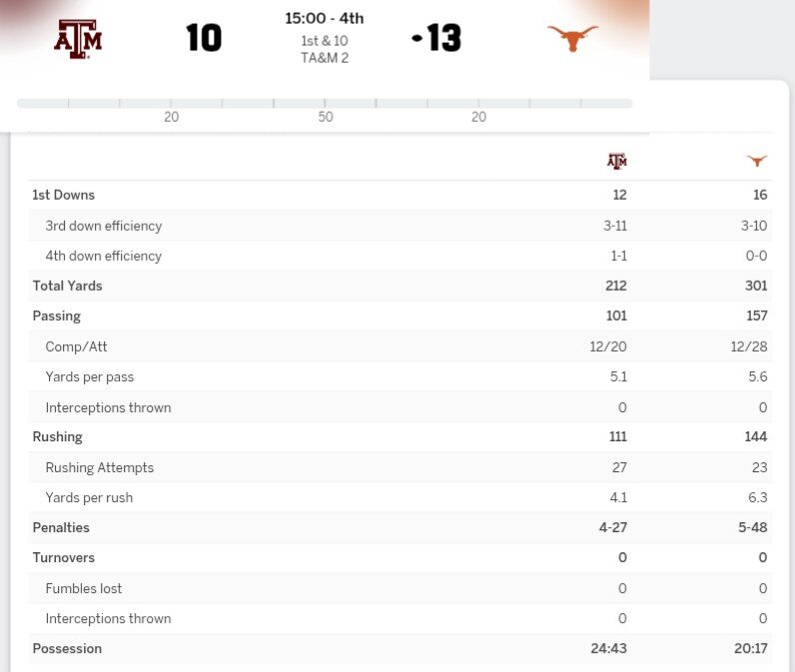Screen dimensions: 795x672
Task: Click the small Longhorns logo above the stats column
Action: tap(757, 161)
